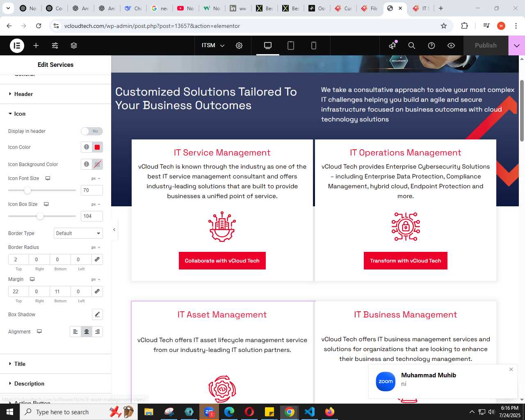The image size is (525, 420).
Task: Expand the Header section
Action: 55,94
